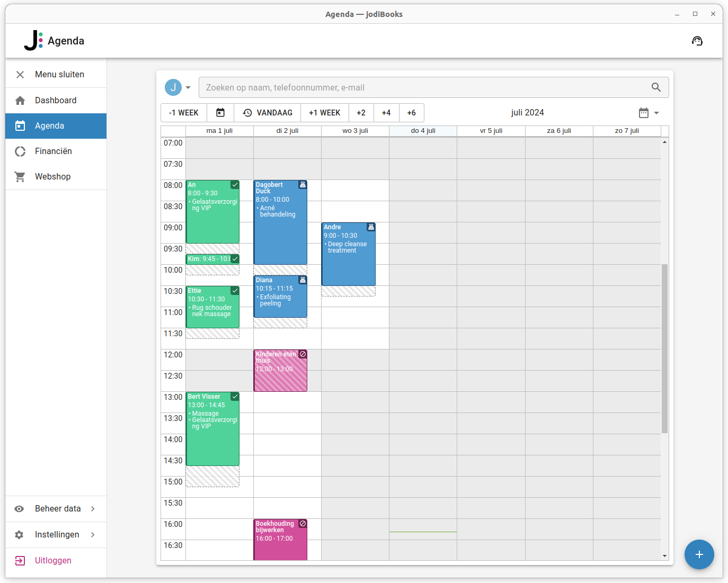Screen dimensions: 728x583
Task: Click the current time line on Thursday
Action: (423, 532)
